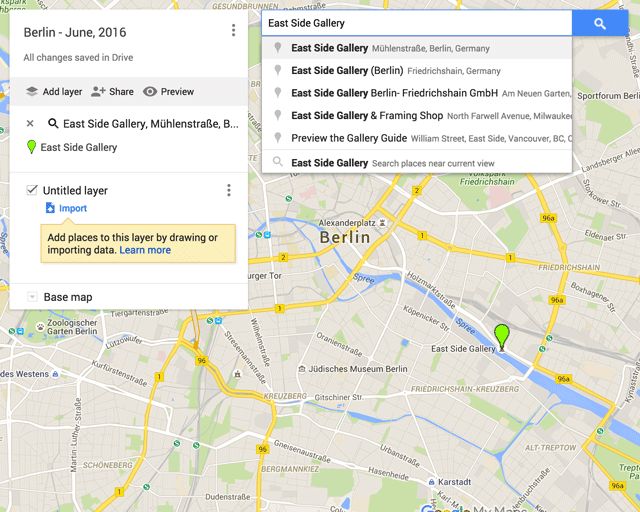Image resolution: width=640 pixels, height=512 pixels.
Task: Open the Learn more link
Action: point(145,250)
